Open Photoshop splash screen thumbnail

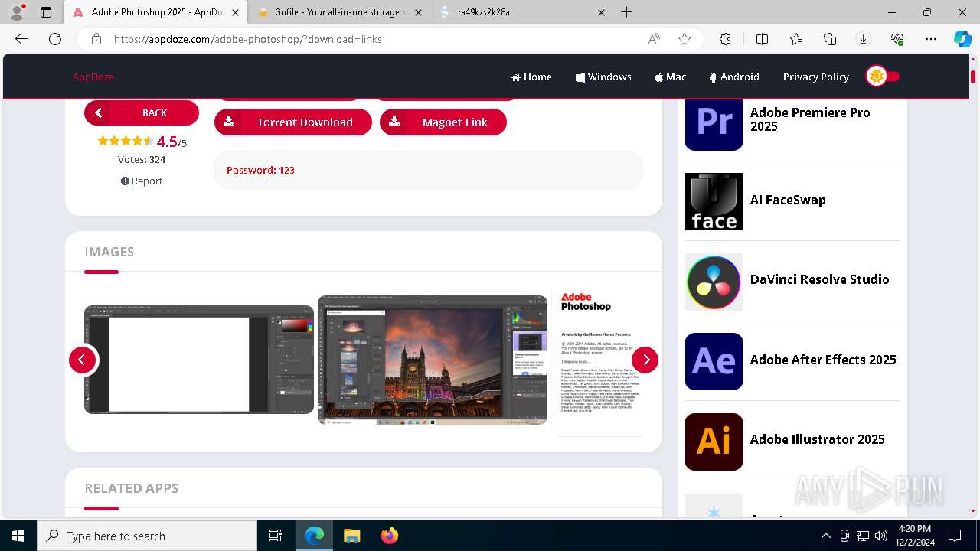click(x=597, y=360)
